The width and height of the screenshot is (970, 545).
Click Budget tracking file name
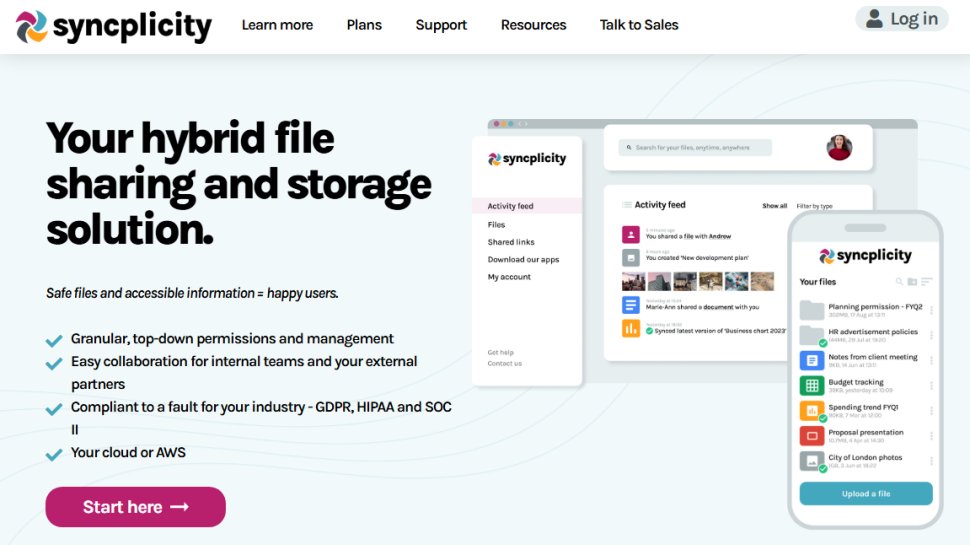856,382
